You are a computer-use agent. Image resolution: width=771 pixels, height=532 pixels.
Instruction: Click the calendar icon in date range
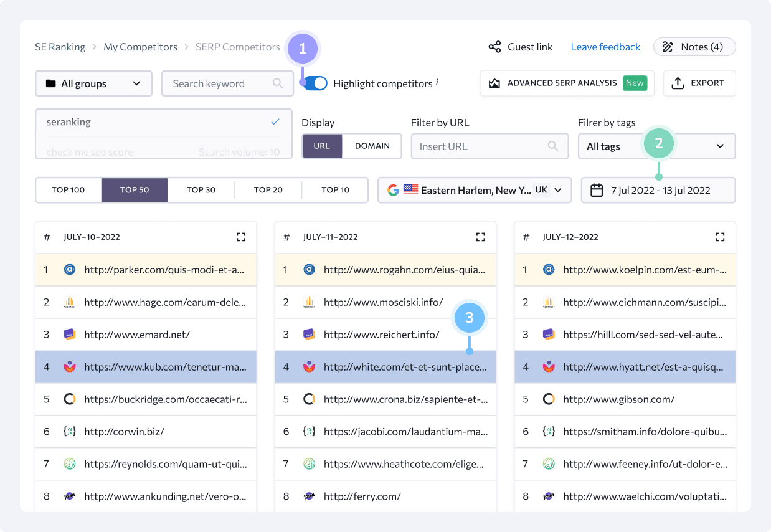[597, 191]
